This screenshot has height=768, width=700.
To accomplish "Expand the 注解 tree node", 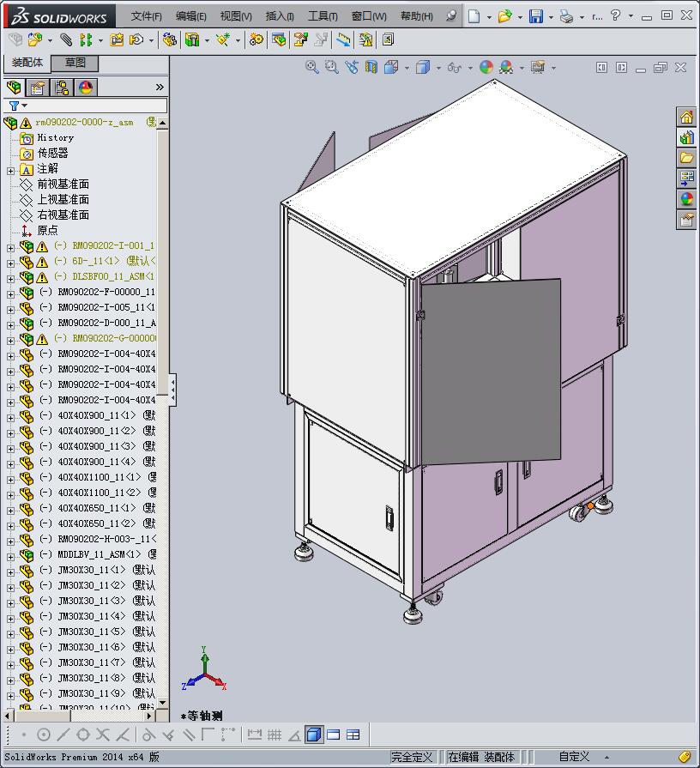I will coord(10,171).
